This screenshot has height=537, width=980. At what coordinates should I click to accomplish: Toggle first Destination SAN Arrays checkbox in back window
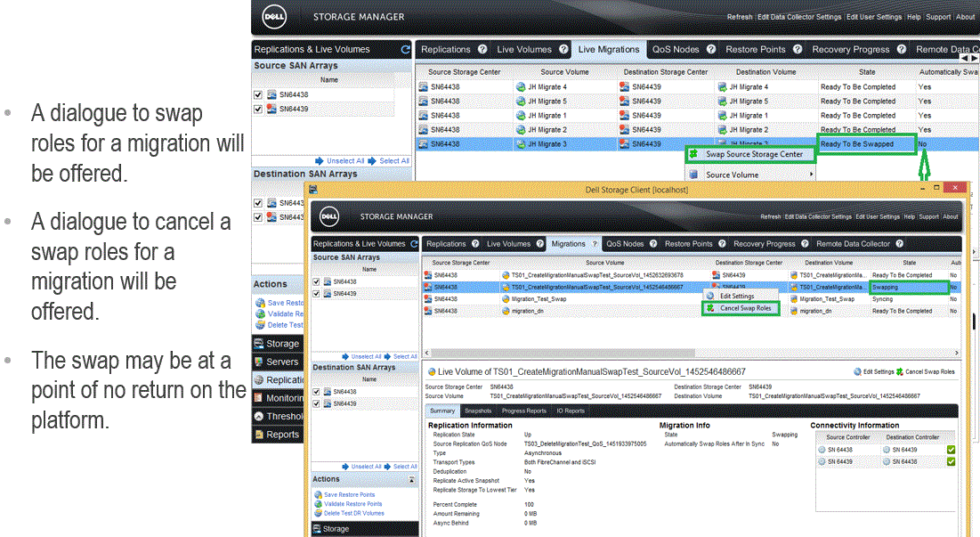click(x=257, y=202)
